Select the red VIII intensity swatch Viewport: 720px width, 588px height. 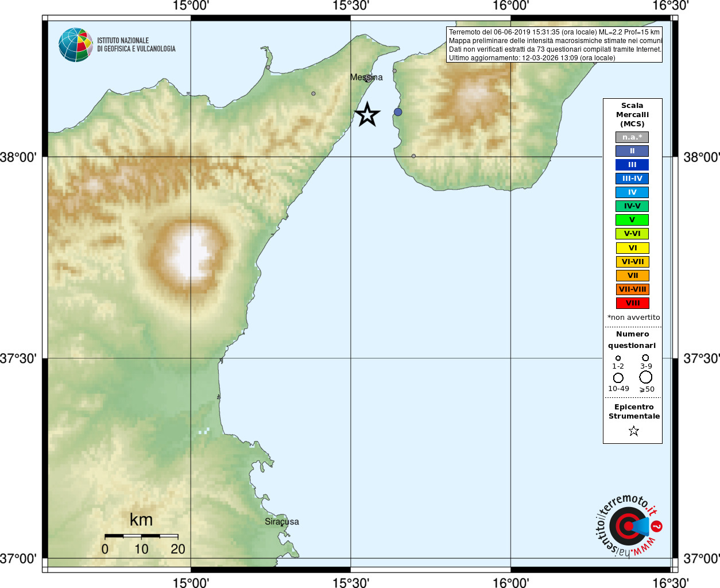click(x=633, y=303)
